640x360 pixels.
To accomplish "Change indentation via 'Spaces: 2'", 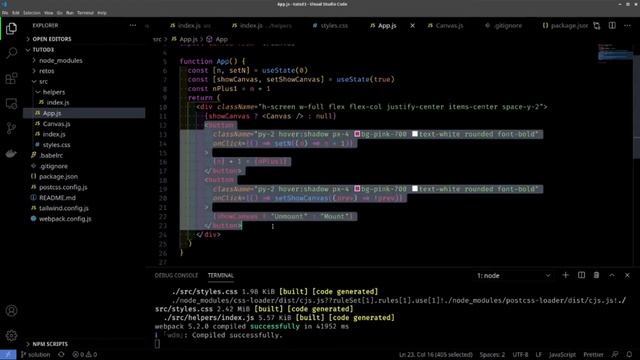I will click(x=492, y=355).
